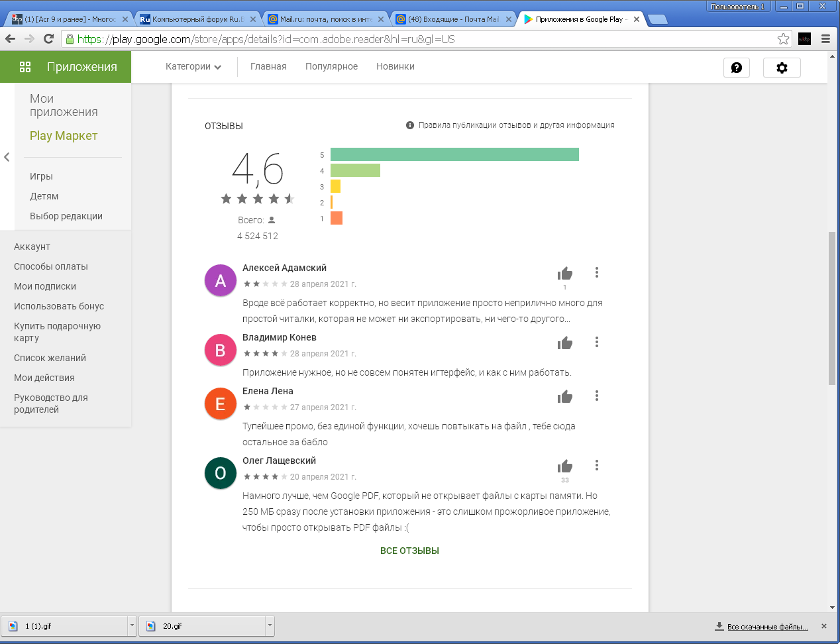Open Способы оплаты in sidebar
840x644 pixels.
pyautogui.click(x=51, y=266)
